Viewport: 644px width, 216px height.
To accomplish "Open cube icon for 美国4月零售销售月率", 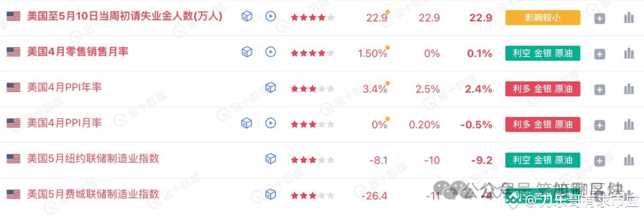I will (x=247, y=52).
